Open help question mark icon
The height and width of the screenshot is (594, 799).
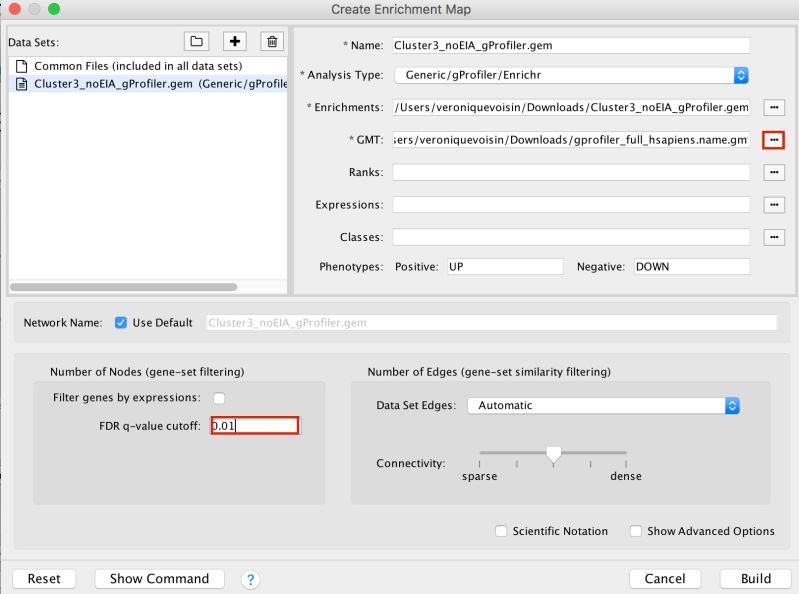(250, 579)
